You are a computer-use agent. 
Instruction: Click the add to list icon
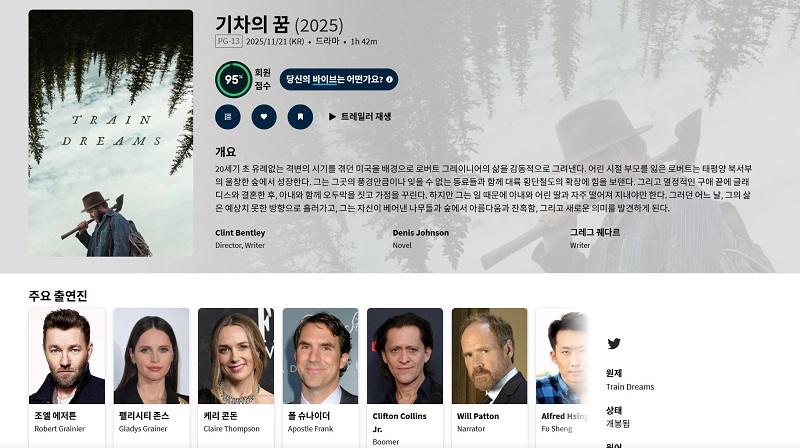228,117
